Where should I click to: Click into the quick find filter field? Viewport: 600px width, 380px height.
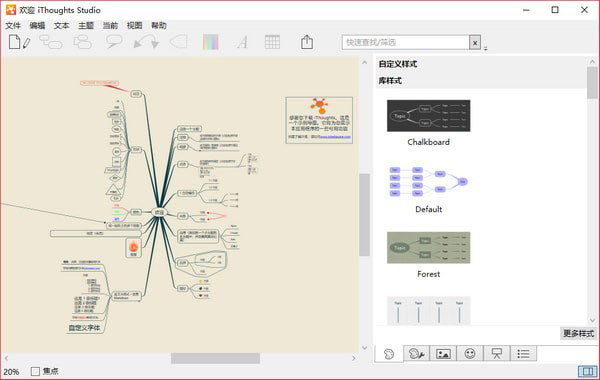406,42
